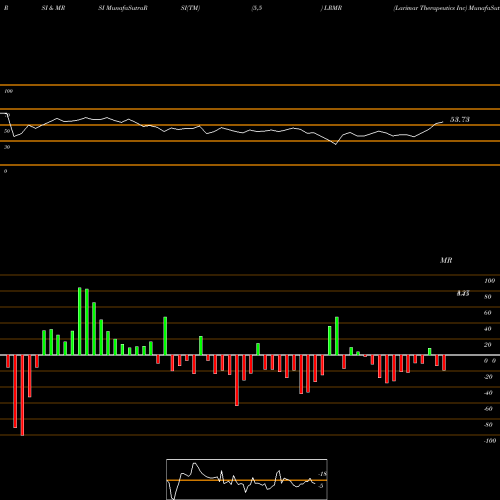Click the RSI value label 53.73

point(460,119)
